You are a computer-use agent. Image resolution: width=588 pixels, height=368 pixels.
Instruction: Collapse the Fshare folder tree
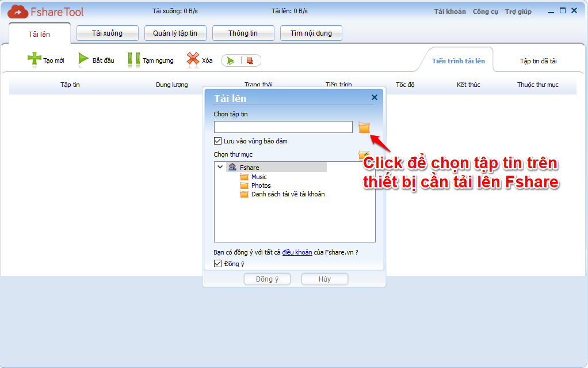220,167
